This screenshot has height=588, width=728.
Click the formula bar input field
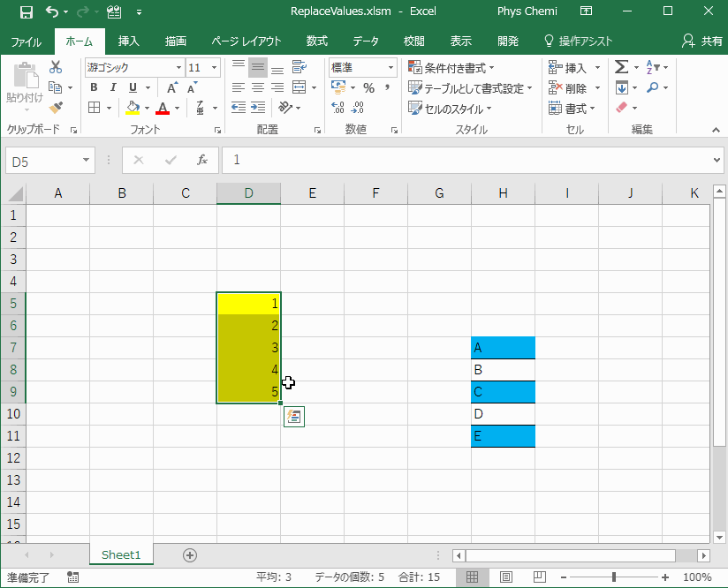coord(466,160)
